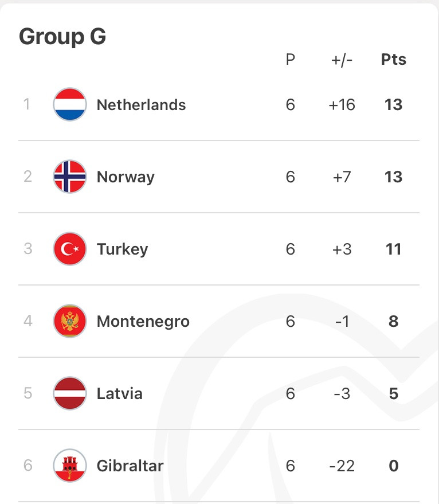Open the Montenegro flag icon

tap(70, 321)
